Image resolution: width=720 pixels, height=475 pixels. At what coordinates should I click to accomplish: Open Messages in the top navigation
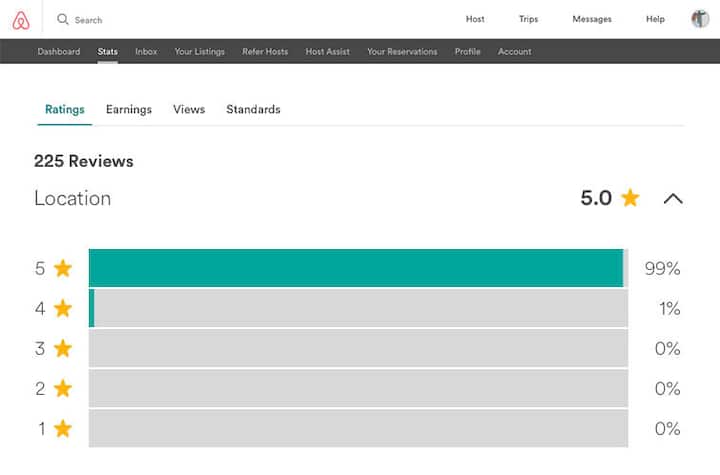click(592, 19)
